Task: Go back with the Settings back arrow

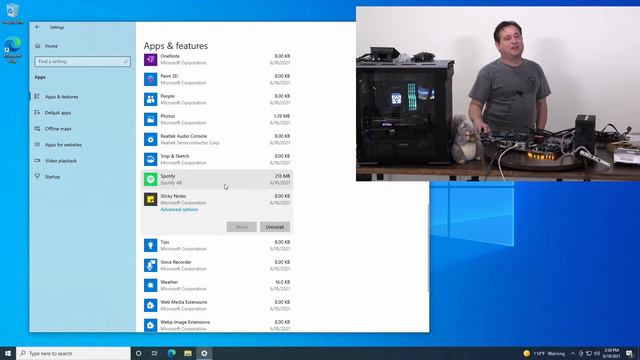Action: point(37,27)
